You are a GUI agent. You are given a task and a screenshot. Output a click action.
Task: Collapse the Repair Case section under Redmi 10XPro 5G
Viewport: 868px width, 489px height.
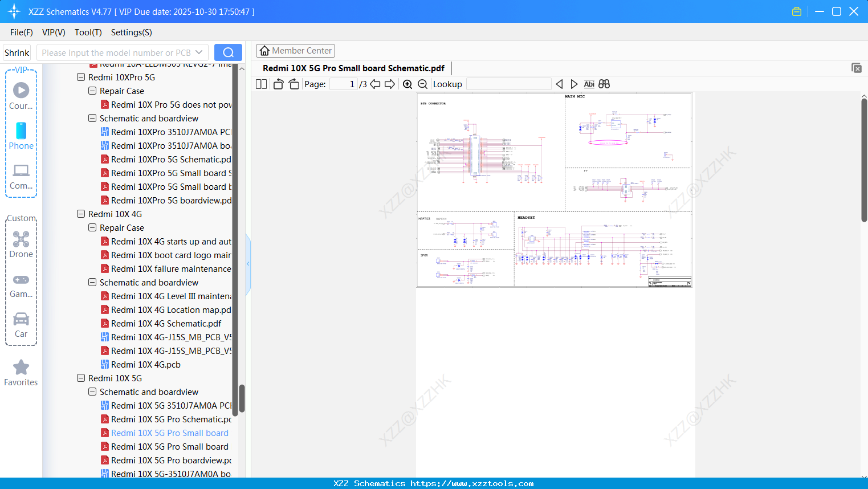coord(92,91)
